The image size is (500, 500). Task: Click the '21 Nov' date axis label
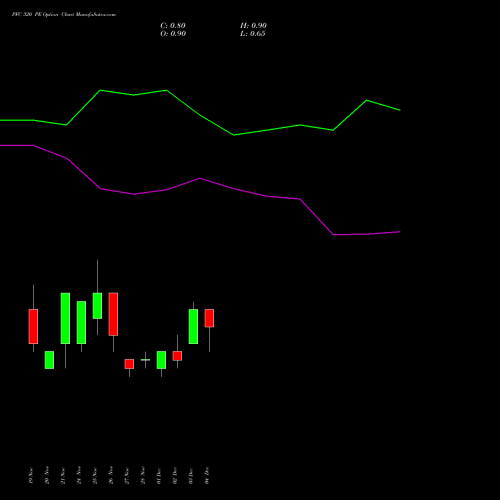point(63,476)
